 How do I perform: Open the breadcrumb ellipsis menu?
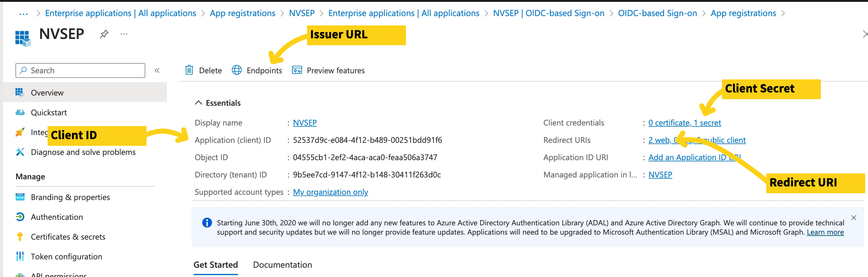[23, 14]
